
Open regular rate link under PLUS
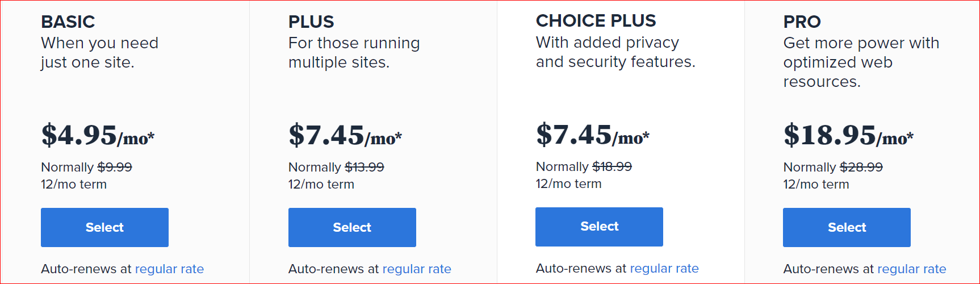pyautogui.click(x=417, y=269)
